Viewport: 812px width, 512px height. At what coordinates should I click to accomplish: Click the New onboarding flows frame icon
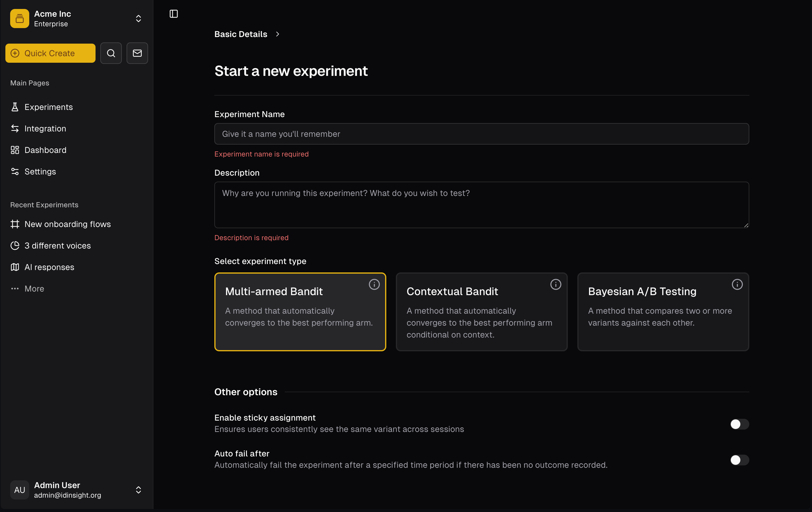tap(15, 224)
